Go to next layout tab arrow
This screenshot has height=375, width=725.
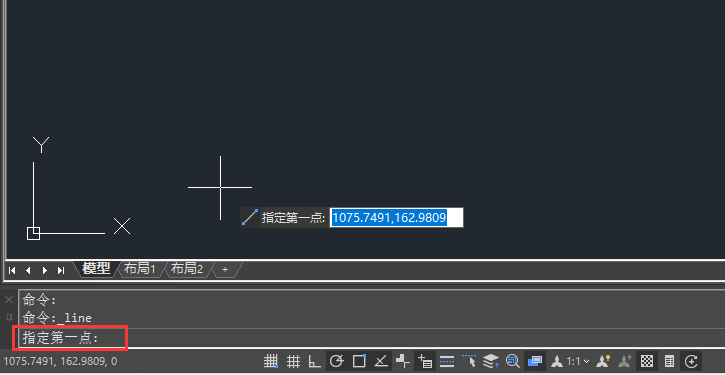[45, 270]
